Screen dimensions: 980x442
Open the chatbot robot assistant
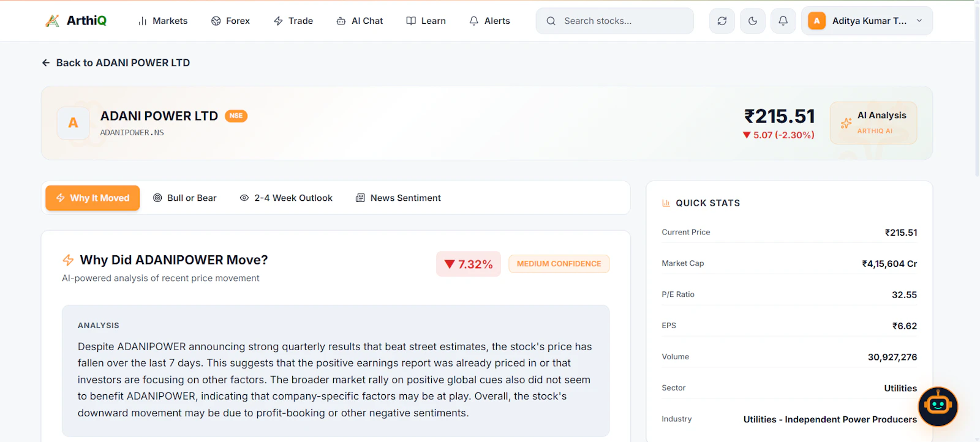938,406
